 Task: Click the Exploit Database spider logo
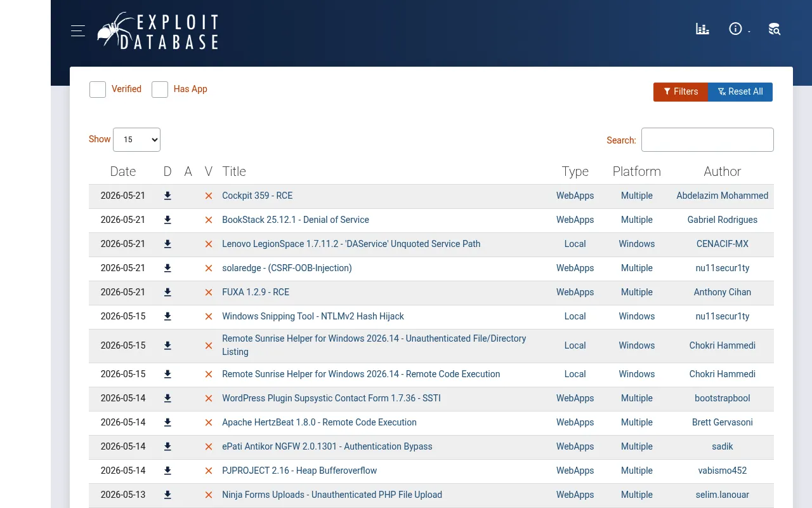[x=158, y=30]
